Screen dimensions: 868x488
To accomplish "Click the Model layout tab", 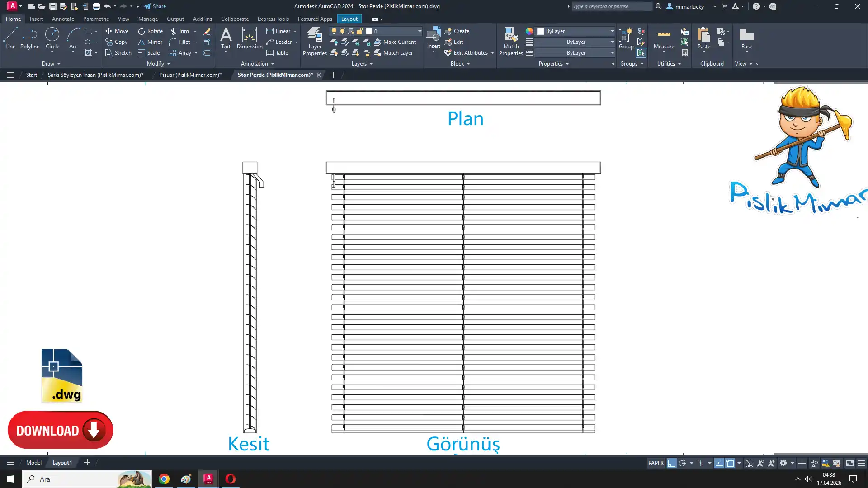I will click(33, 463).
